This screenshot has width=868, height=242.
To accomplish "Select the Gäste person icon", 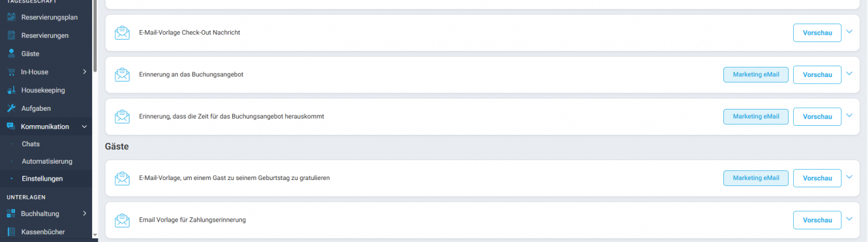I will tap(11, 54).
